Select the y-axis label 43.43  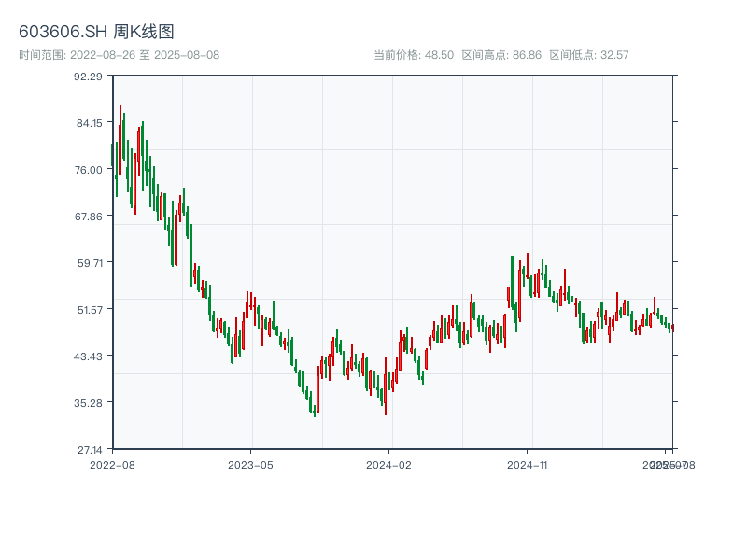pyautogui.click(x=88, y=357)
